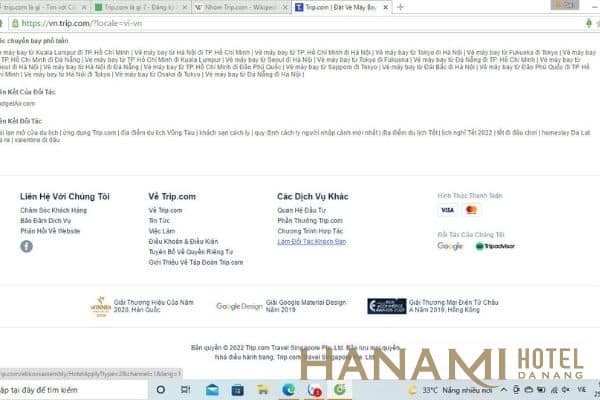Open 'Chăm Sóc Khách Hàng' link
The width and height of the screenshot is (600, 400).
pos(54,211)
